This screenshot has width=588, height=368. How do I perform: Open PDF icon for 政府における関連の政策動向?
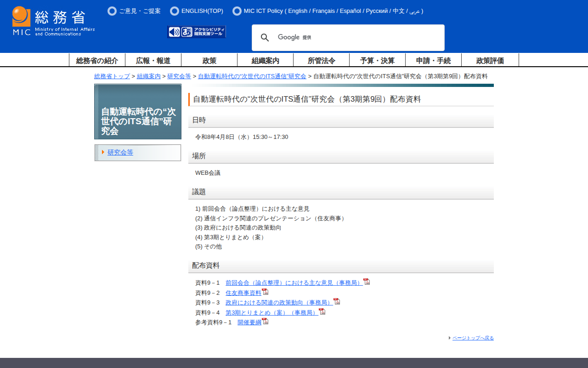coord(337,301)
